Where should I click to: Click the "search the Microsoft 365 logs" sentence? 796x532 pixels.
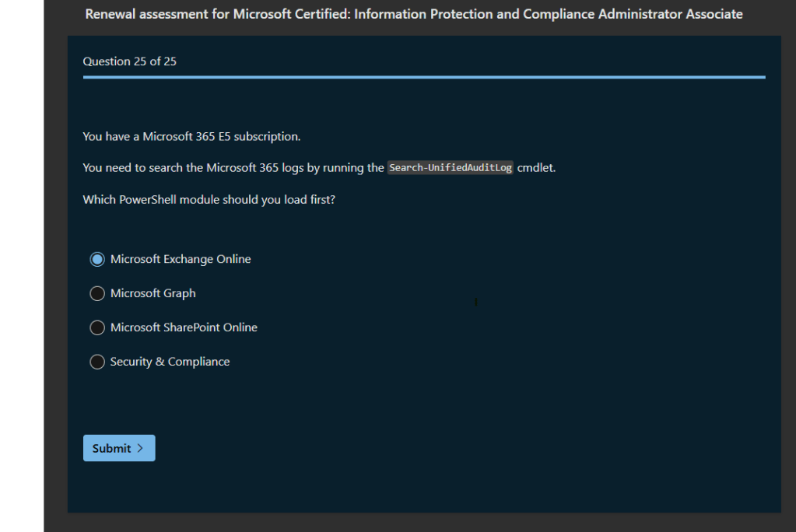[233, 168]
